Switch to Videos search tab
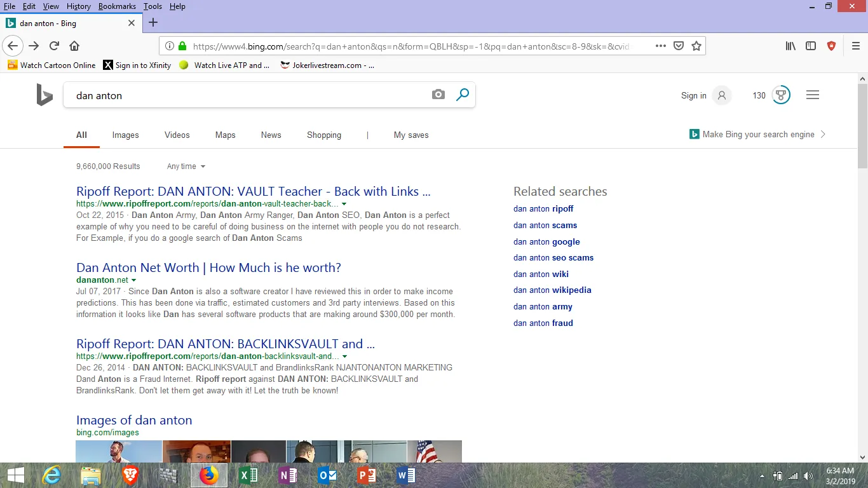Image resolution: width=868 pixels, height=488 pixels. pyautogui.click(x=177, y=135)
